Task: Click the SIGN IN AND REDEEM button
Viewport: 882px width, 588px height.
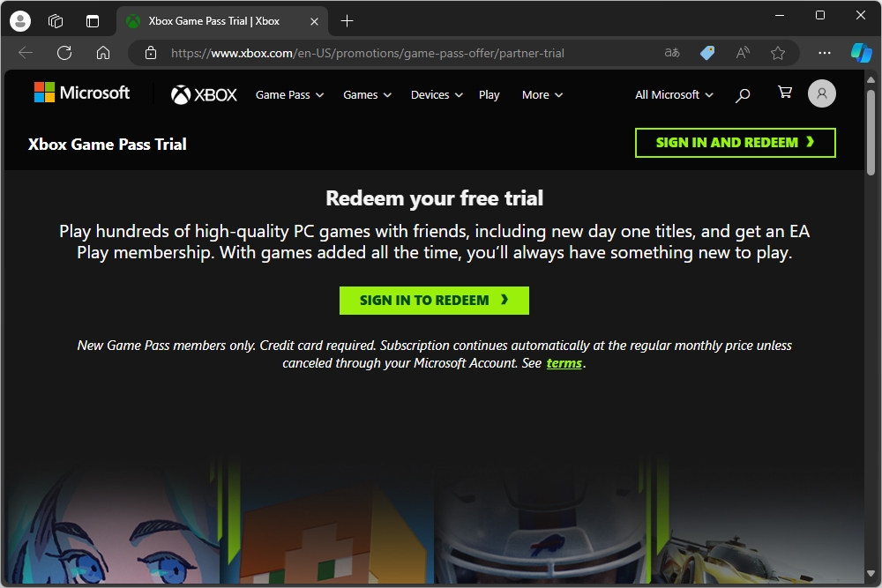Action: tap(736, 143)
